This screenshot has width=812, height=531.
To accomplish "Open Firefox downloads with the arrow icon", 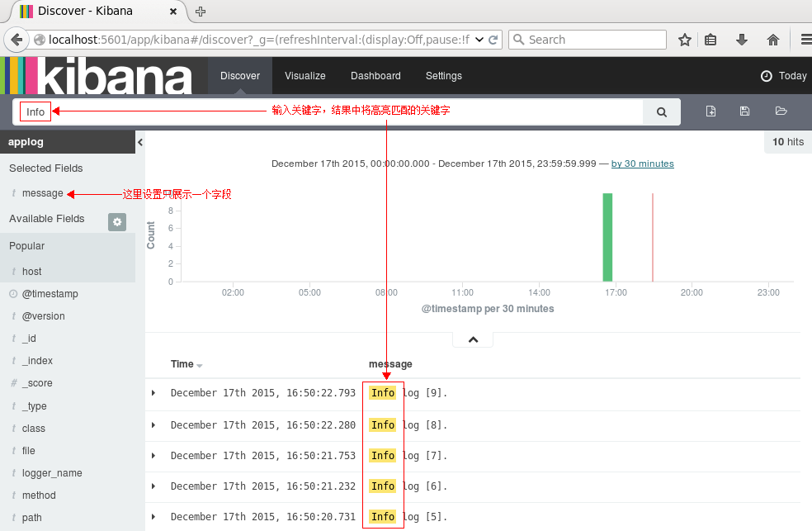I will [740, 39].
